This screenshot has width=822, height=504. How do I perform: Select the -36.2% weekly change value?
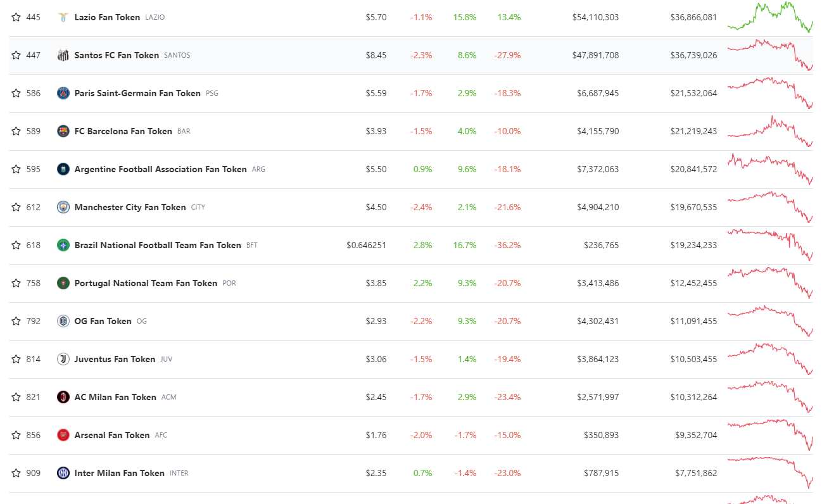pyautogui.click(x=507, y=245)
